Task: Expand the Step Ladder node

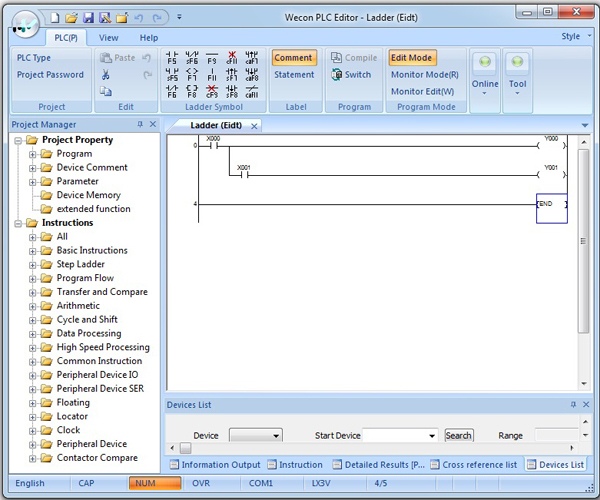Action: tap(33, 265)
